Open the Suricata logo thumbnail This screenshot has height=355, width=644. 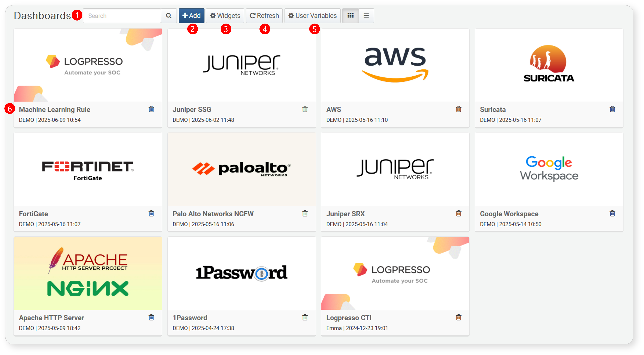pyautogui.click(x=549, y=65)
